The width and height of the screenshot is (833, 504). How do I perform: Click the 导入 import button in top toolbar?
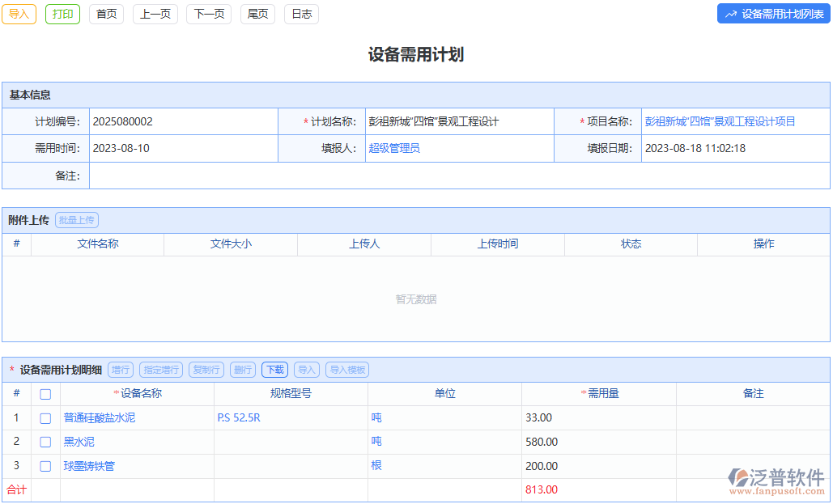click(19, 14)
